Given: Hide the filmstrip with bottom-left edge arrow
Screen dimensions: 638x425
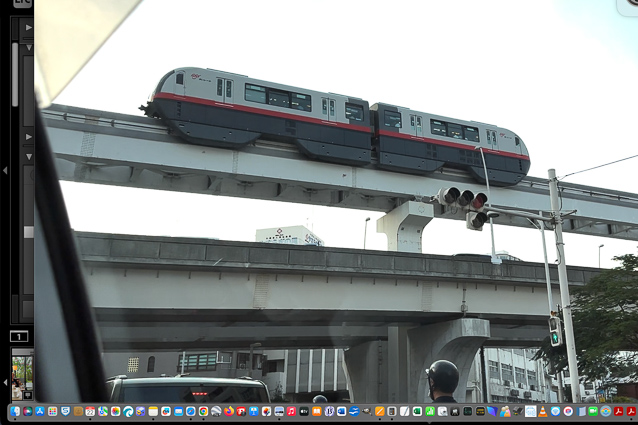Looking at the screenshot, I should pos(5,382).
